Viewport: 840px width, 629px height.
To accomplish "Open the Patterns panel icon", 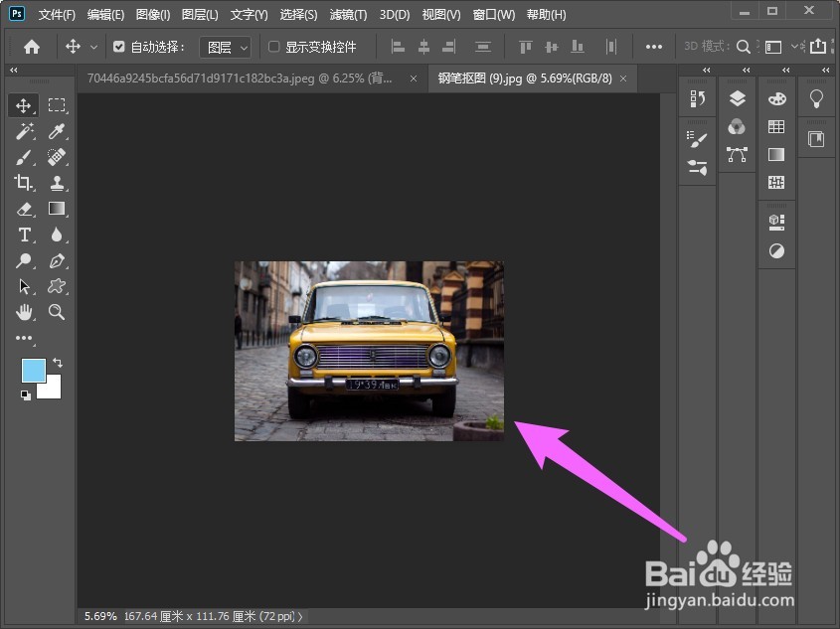I will pyautogui.click(x=776, y=182).
